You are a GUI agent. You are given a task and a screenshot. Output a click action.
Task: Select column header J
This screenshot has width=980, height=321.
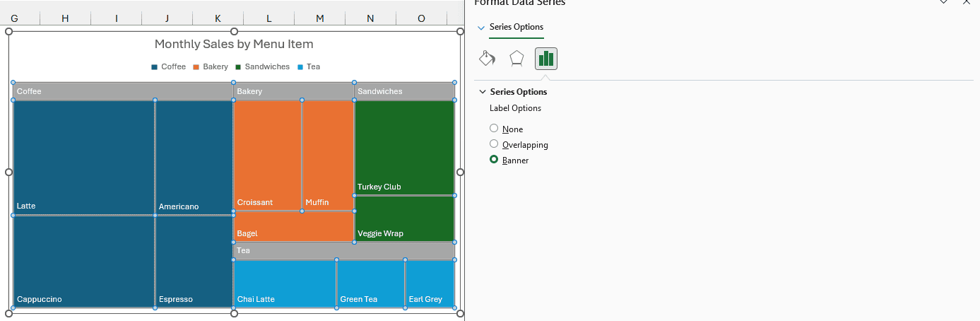167,18
